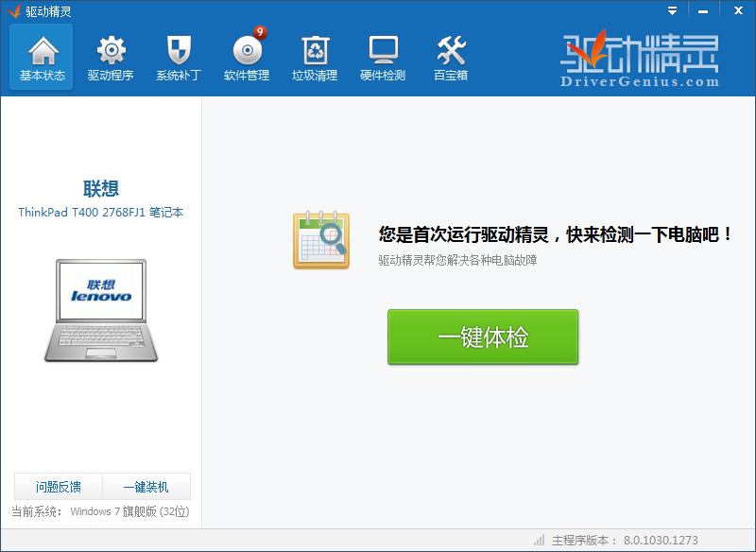Screen dimensions: 756x552
Task: Click the 驱动精灵 title bar text
Action: pos(48,11)
